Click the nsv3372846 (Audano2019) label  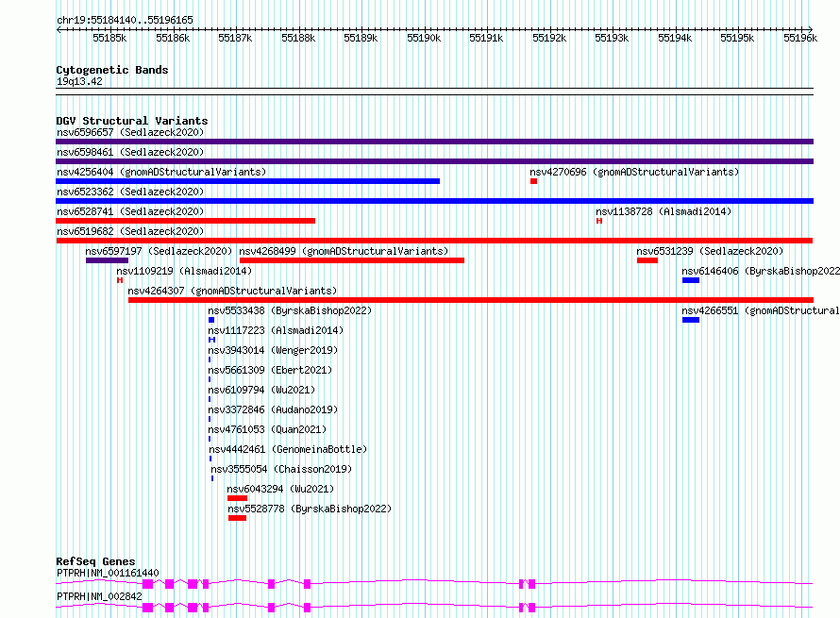coord(273,409)
